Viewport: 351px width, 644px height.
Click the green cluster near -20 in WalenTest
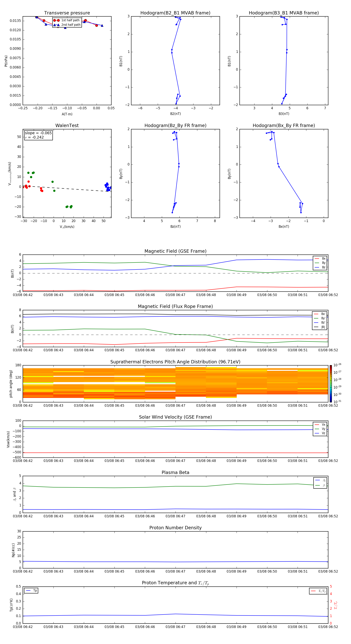(69, 206)
